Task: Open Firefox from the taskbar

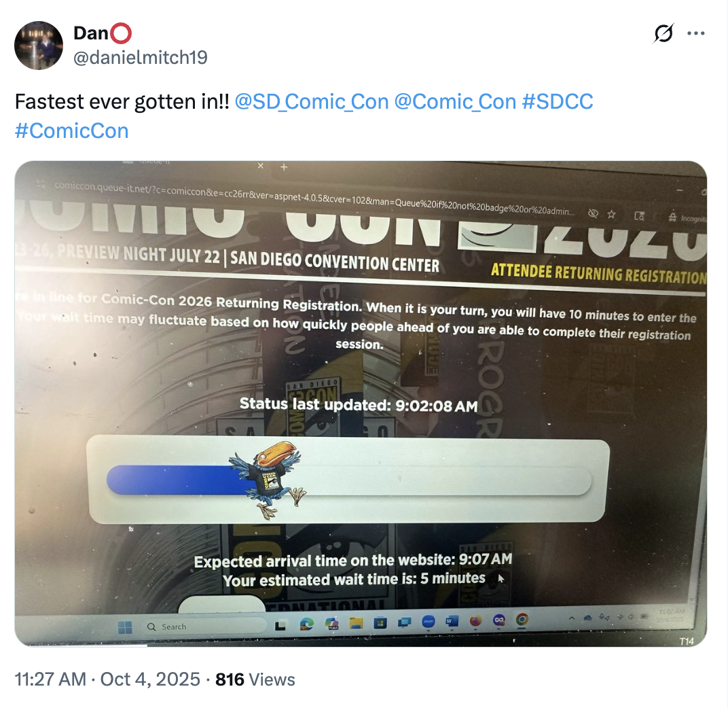Action: (x=475, y=620)
